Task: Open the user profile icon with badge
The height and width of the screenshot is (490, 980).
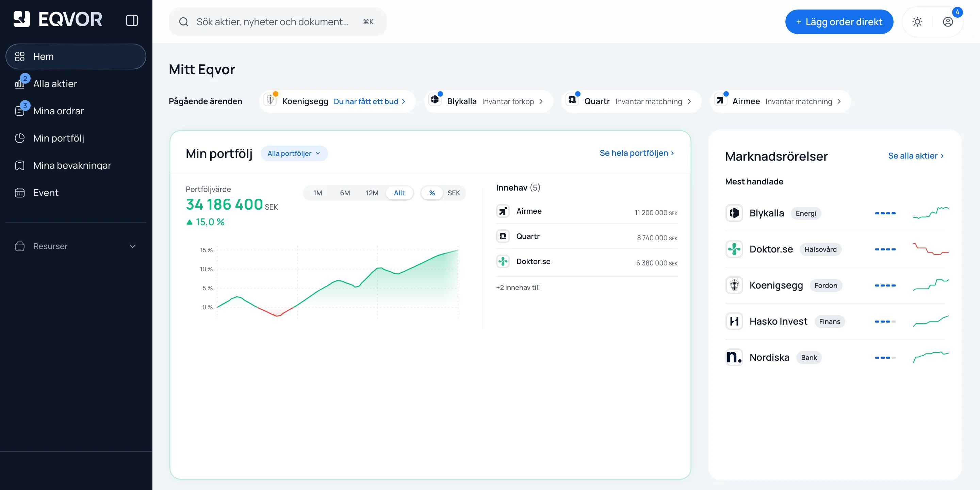Action: (948, 22)
